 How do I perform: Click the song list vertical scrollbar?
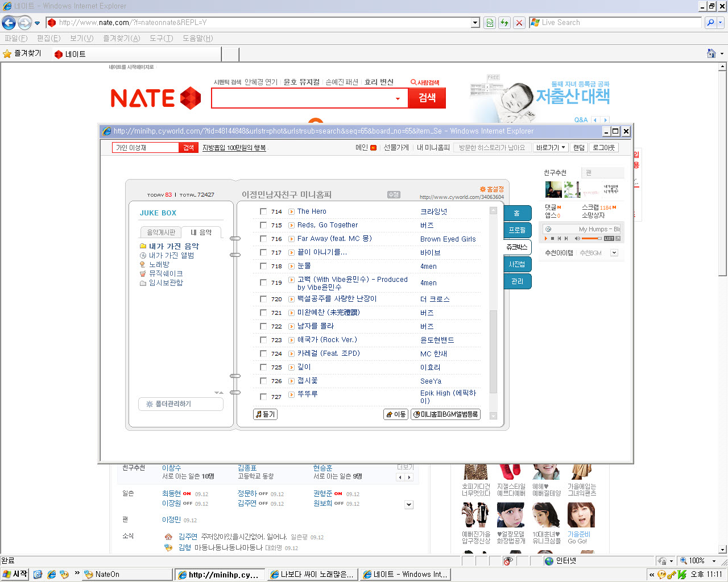[x=493, y=313]
